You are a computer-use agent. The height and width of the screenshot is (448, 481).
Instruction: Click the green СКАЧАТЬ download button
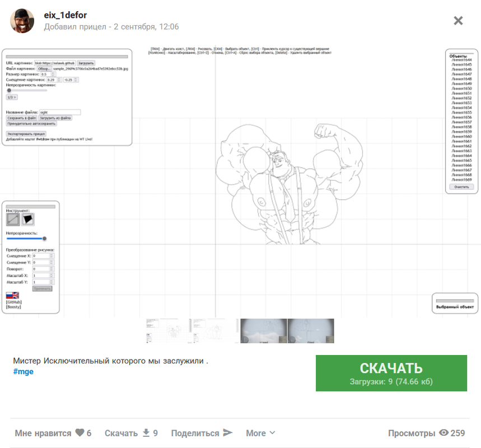pos(391,373)
